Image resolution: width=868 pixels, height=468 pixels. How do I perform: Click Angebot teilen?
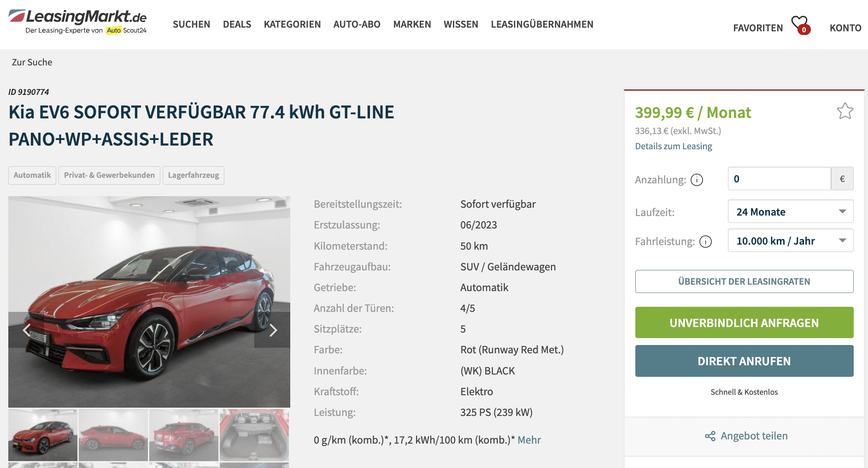point(754,436)
